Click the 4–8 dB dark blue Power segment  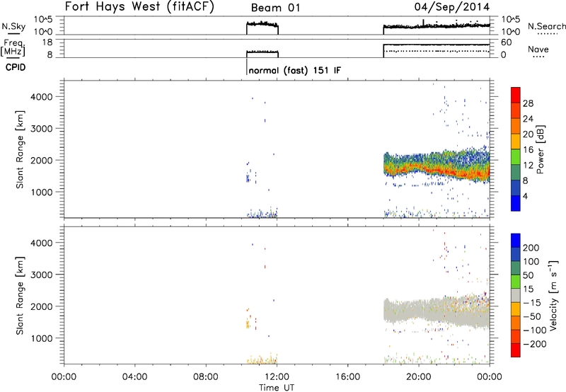pos(516,188)
